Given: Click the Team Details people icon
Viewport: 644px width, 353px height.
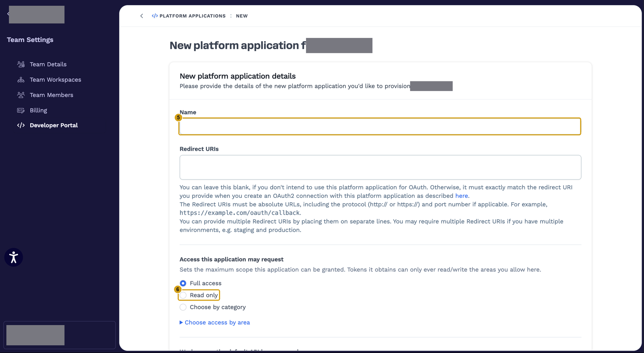Looking at the screenshot, I should point(21,64).
